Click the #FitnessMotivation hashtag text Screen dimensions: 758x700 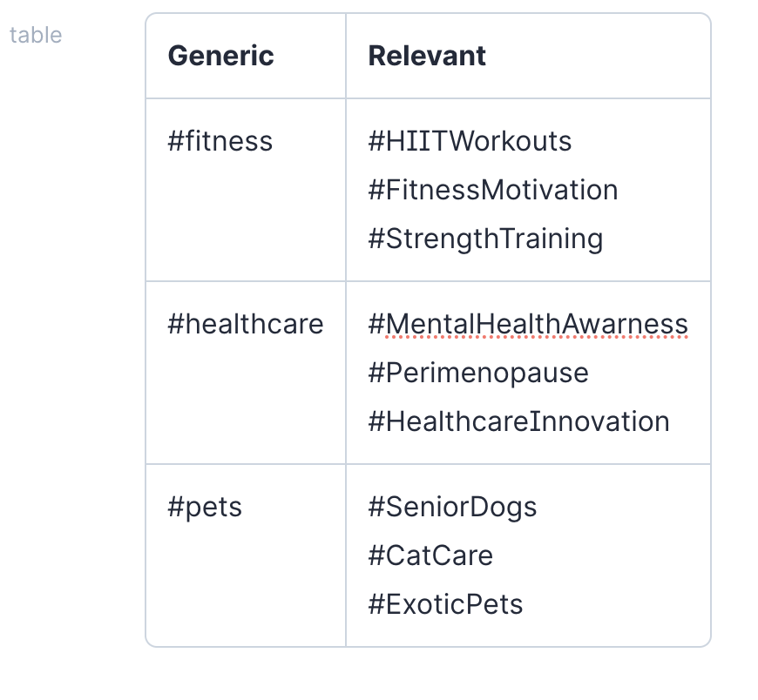point(493,190)
